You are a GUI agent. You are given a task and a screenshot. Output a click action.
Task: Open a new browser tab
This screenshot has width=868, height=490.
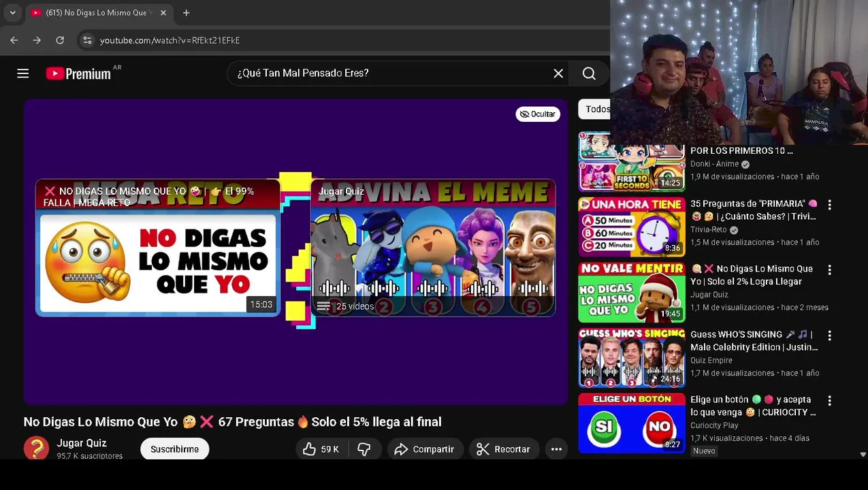(186, 12)
